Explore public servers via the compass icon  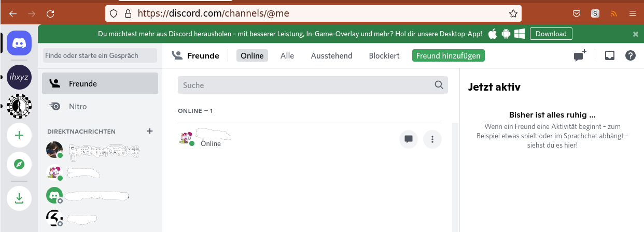click(19, 164)
